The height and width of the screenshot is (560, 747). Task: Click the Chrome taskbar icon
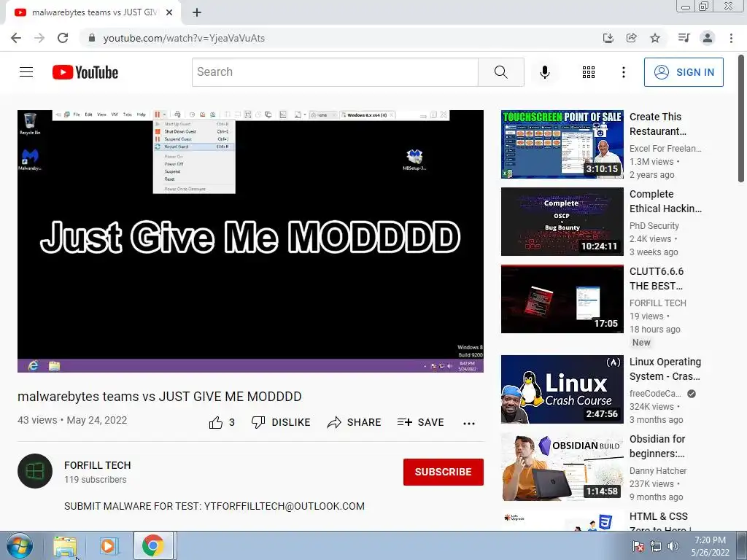(152, 545)
